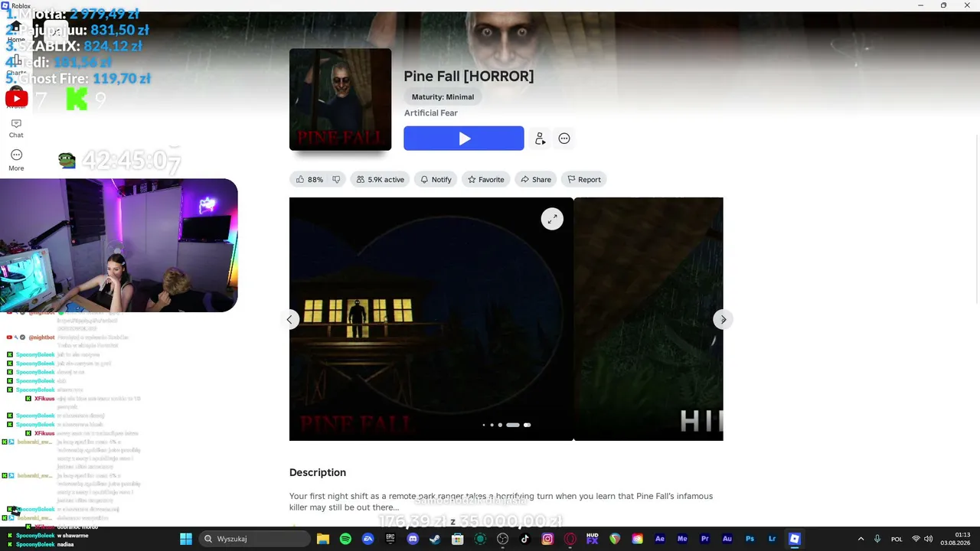Open the EA app from the taskbar
This screenshot has height=551, width=980.
[x=368, y=539]
